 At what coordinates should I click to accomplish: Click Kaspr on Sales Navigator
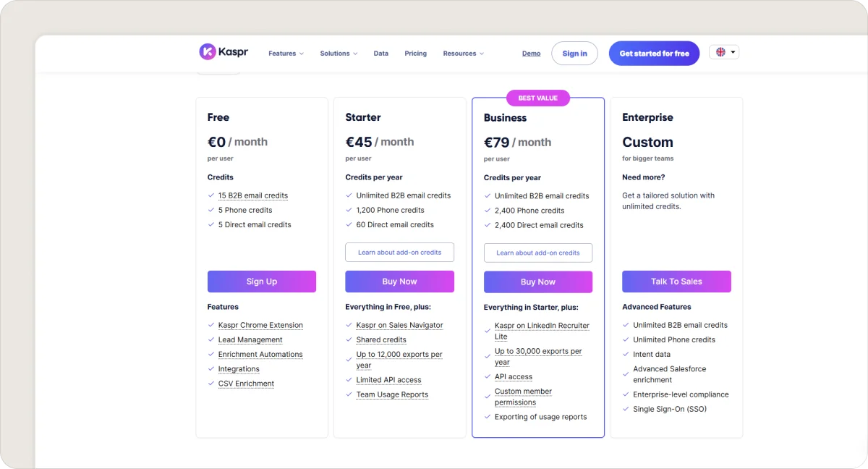pyautogui.click(x=399, y=325)
